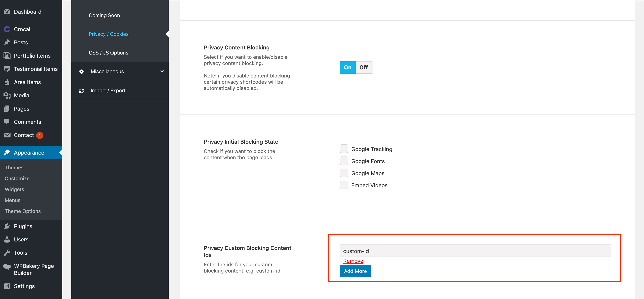Expand the Miscellaneous section chevron
This screenshot has width=644, height=299.
click(162, 71)
